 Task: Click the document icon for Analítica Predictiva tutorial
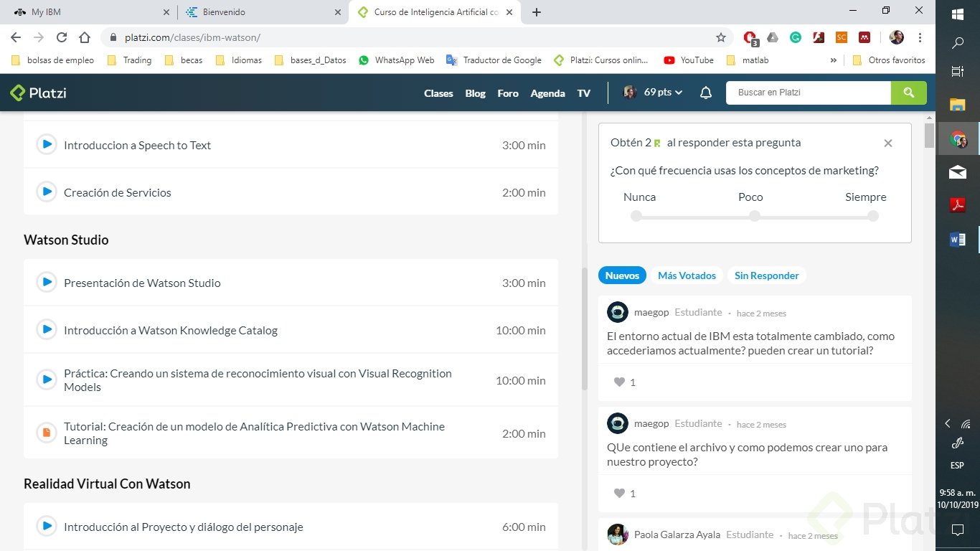click(x=47, y=433)
